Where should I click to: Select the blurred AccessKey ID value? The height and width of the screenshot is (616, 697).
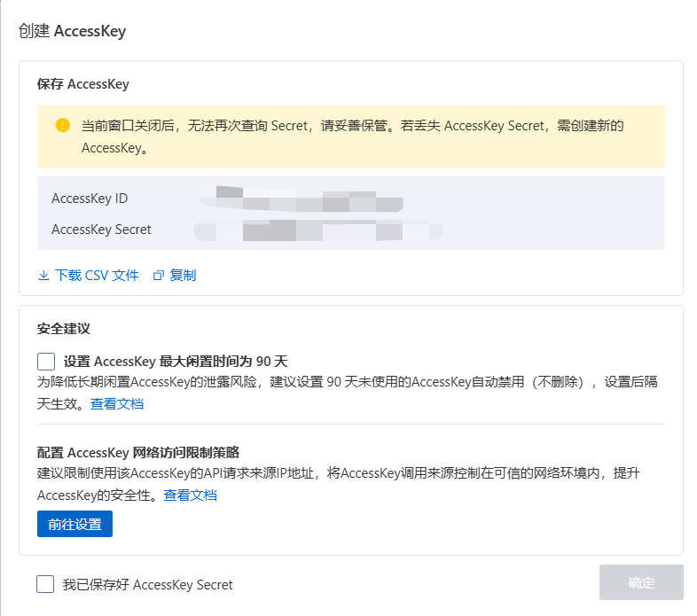pos(300,199)
